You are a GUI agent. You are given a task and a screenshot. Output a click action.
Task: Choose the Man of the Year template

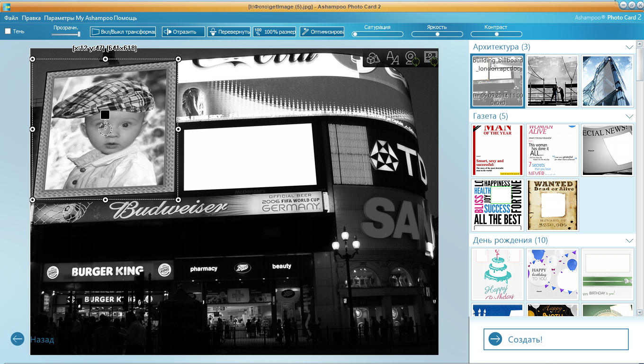(498, 150)
